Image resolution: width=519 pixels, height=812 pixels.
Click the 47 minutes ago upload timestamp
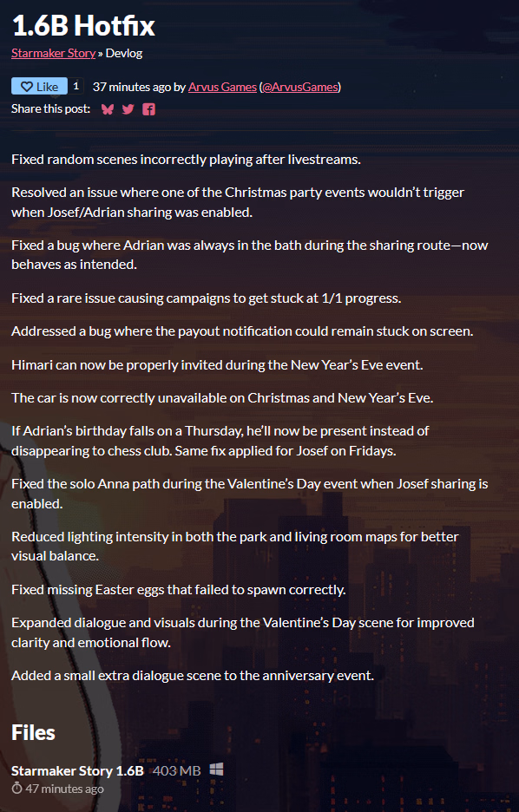[64, 789]
